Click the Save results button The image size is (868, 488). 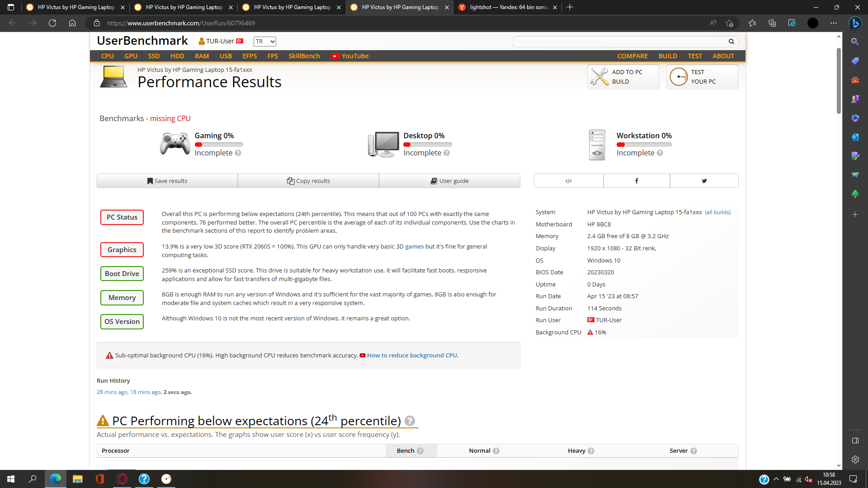(167, 181)
